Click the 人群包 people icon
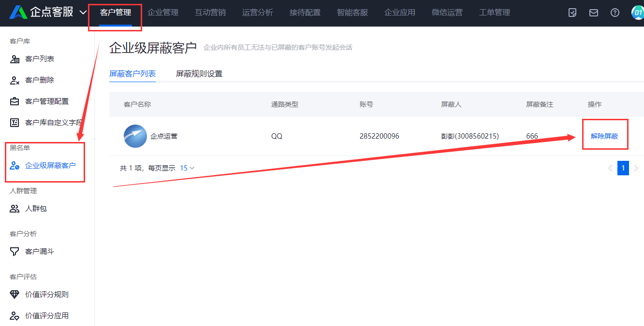644x326 pixels. point(15,209)
